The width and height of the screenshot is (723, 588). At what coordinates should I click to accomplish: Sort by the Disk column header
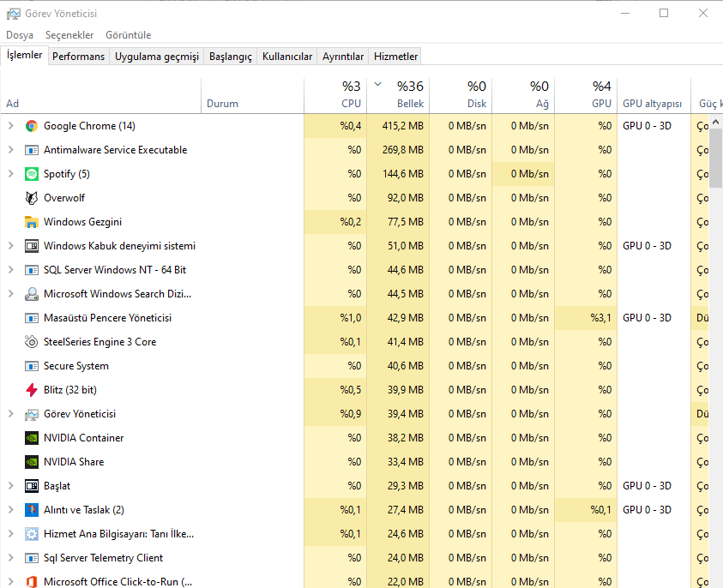[x=461, y=95]
